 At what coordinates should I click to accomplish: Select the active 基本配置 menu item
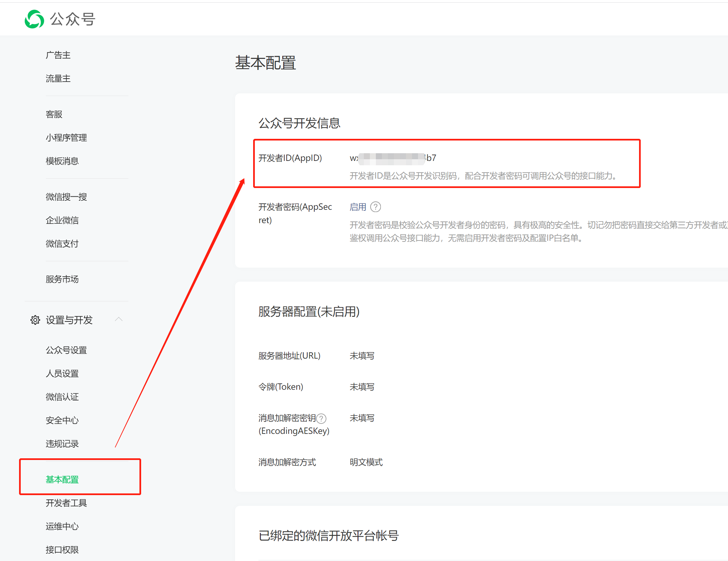62,480
